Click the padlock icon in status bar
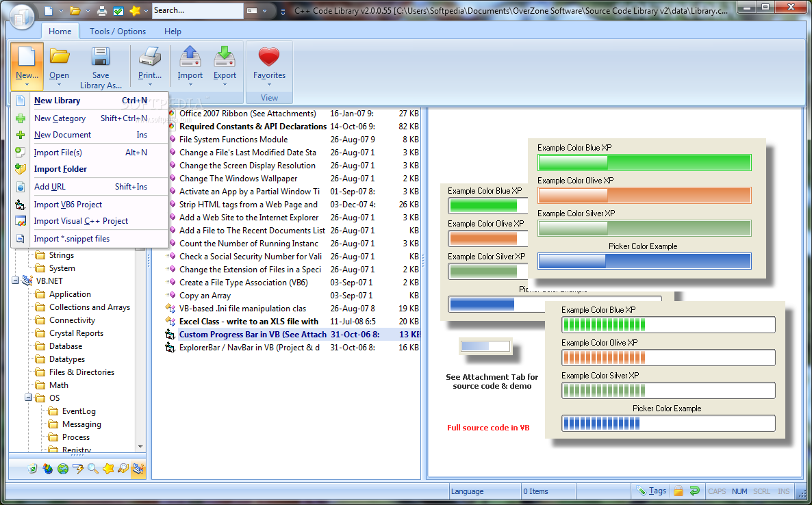This screenshot has height=505, width=812. click(x=678, y=491)
